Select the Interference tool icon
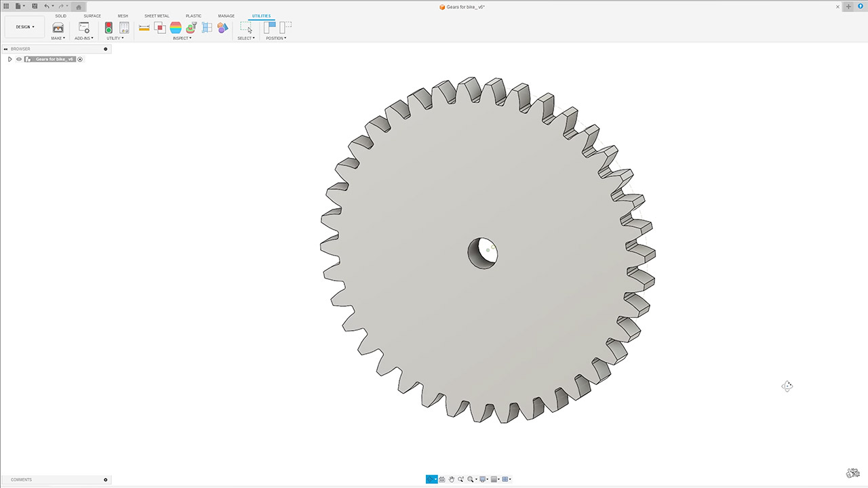The height and width of the screenshot is (488, 868). click(159, 28)
